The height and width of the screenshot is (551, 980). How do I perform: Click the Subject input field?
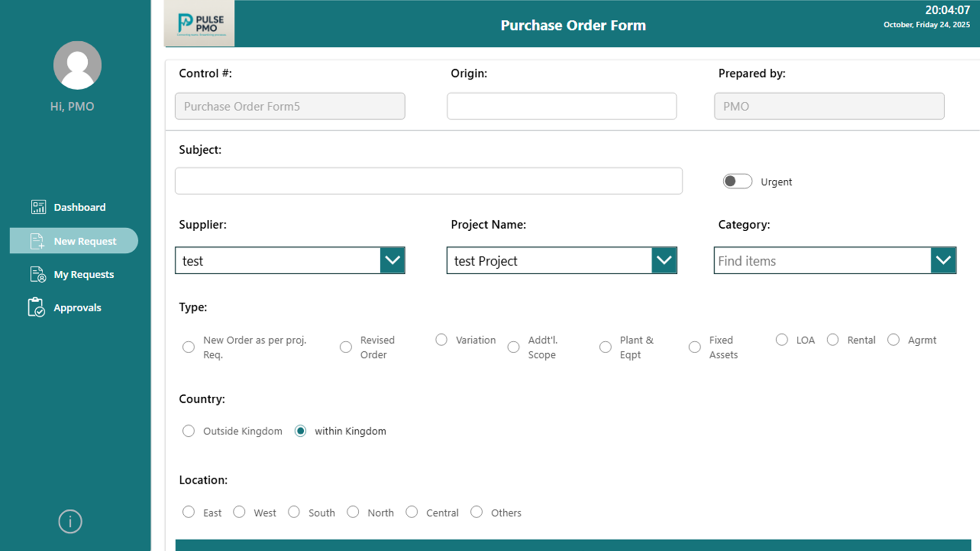(428, 181)
